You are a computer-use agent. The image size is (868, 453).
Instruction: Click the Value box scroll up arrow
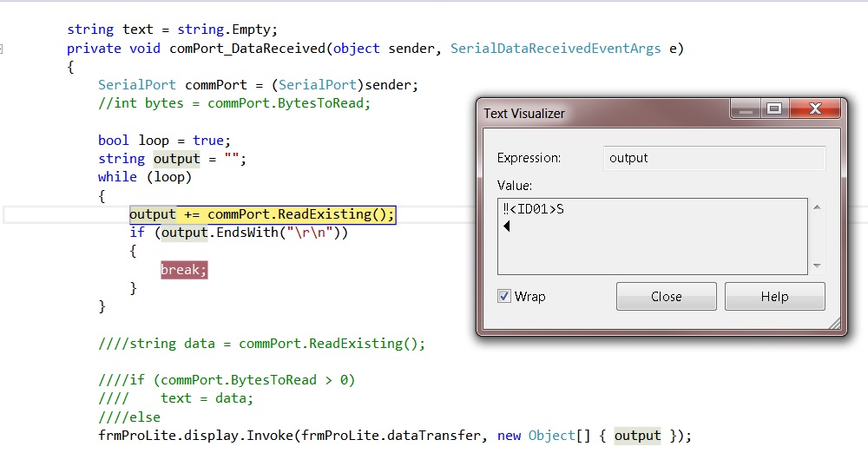point(817,207)
